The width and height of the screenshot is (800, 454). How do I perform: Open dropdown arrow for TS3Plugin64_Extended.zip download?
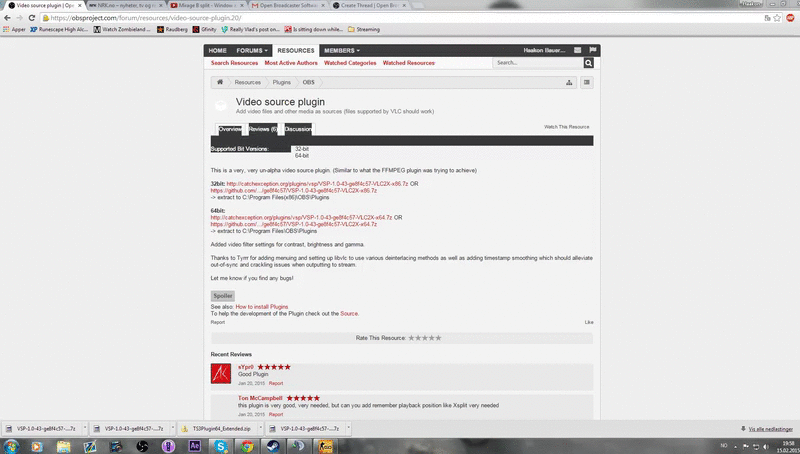coord(261,428)
